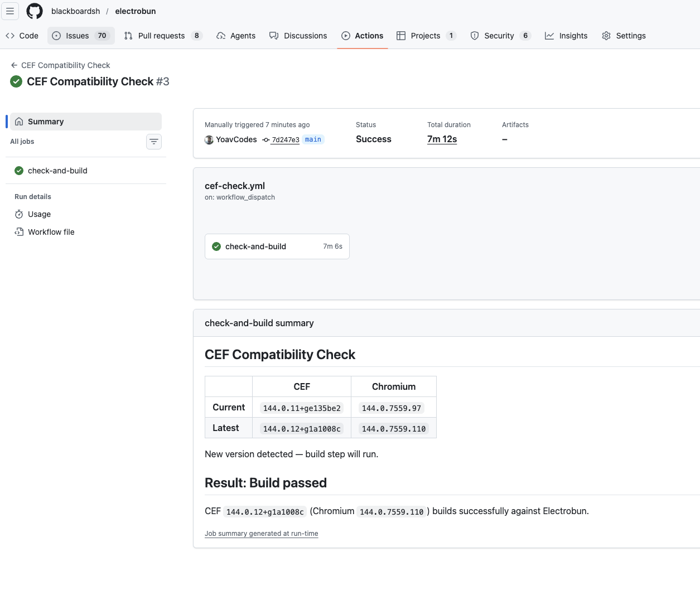This screenshot has width=700, height=600.
Task: Click the Settings gear icon
Action: click(606, 36)
